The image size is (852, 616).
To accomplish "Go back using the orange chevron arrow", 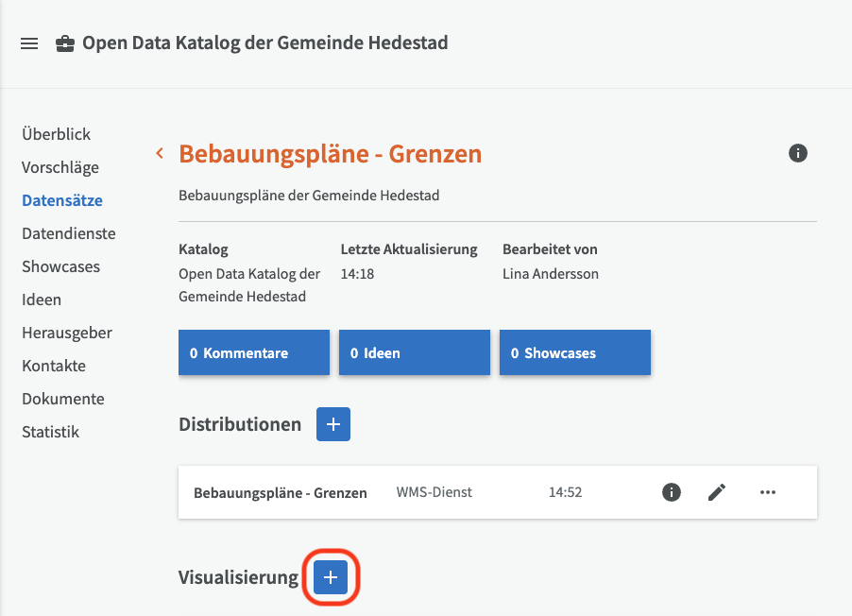I will tap(160, 153).
